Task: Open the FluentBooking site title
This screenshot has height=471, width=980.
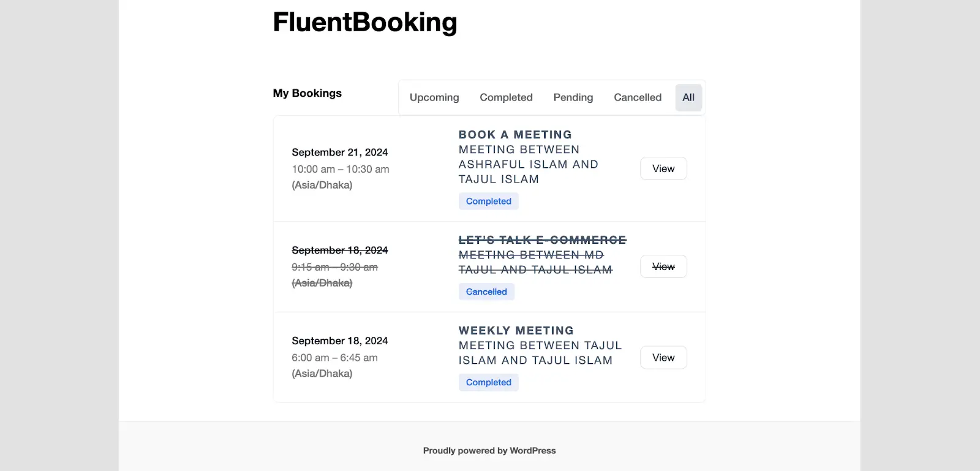Action: (365, 22)
